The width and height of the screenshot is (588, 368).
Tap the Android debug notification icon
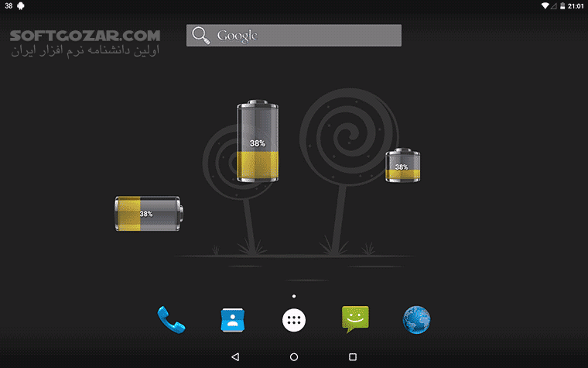(21, 6)
